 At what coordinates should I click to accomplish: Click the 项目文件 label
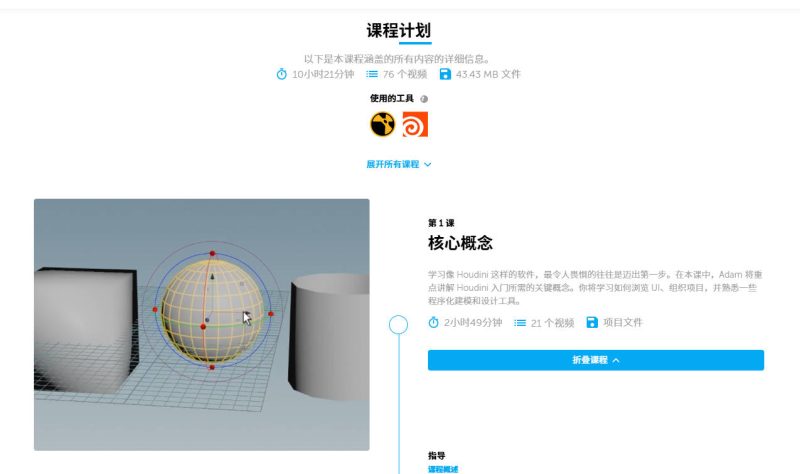(x=622, y=322)
